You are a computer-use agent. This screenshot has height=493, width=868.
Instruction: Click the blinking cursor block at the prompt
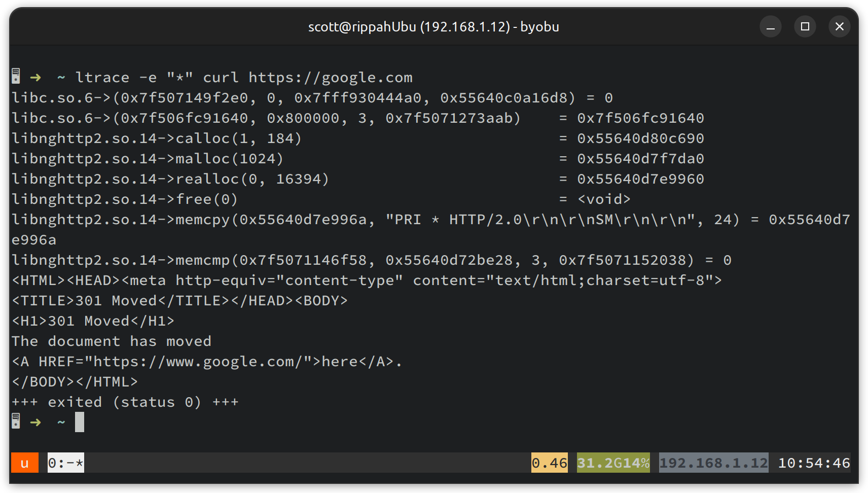[80, 422]
